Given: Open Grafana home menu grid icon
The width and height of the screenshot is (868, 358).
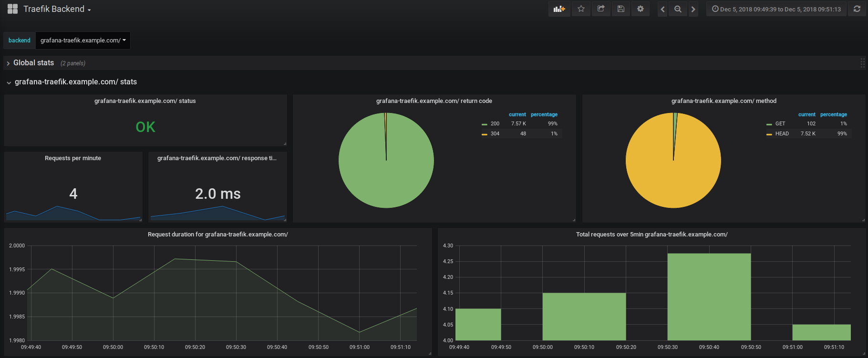Looking at the screenshot, I should click(13, 9).
